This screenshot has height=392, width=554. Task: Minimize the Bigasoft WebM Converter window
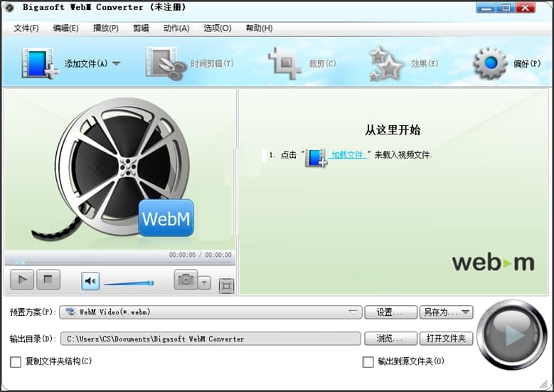click(x=486, y=7)
